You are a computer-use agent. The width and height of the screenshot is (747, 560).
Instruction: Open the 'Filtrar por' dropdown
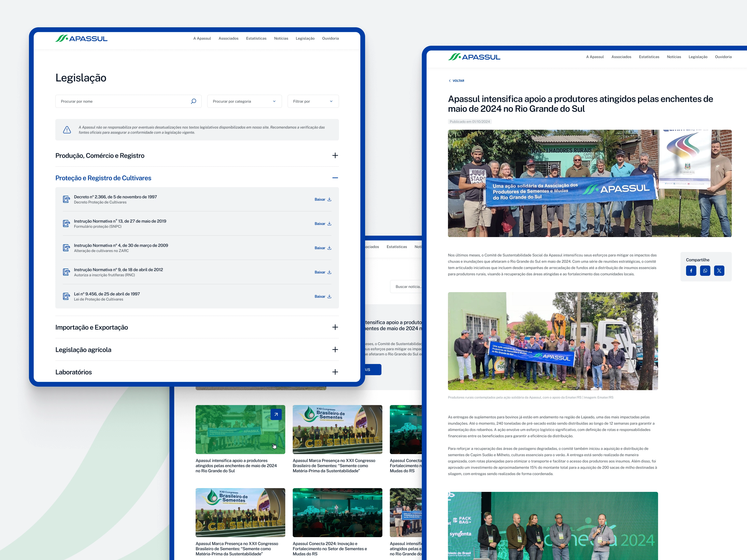313,101
